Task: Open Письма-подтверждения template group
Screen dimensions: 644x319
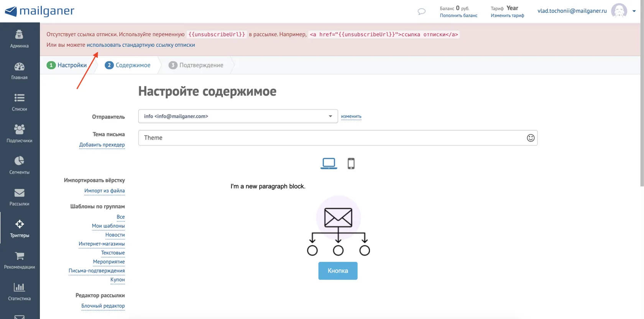Action: (97, 271)
